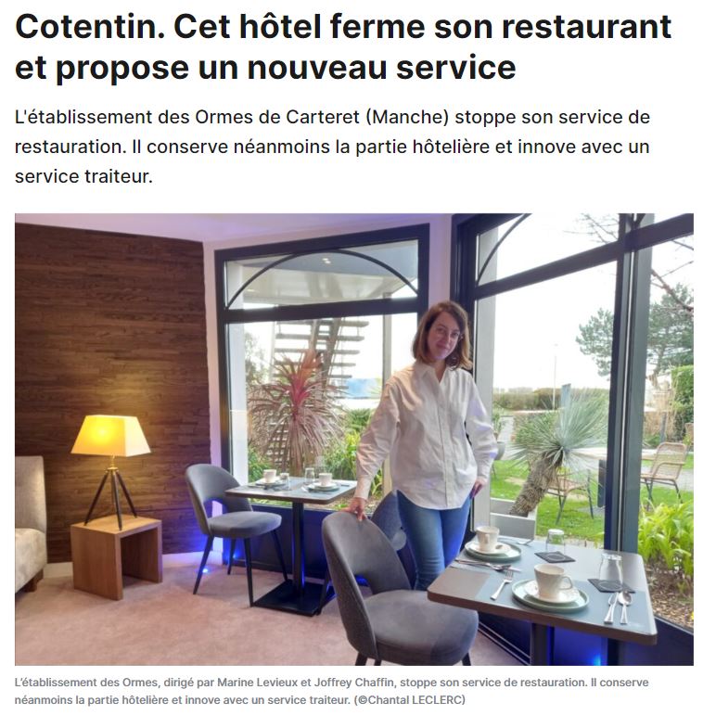
Task: Click the wooden side table under the lamp
Action: pyautogui.click(x=116, y=555)
